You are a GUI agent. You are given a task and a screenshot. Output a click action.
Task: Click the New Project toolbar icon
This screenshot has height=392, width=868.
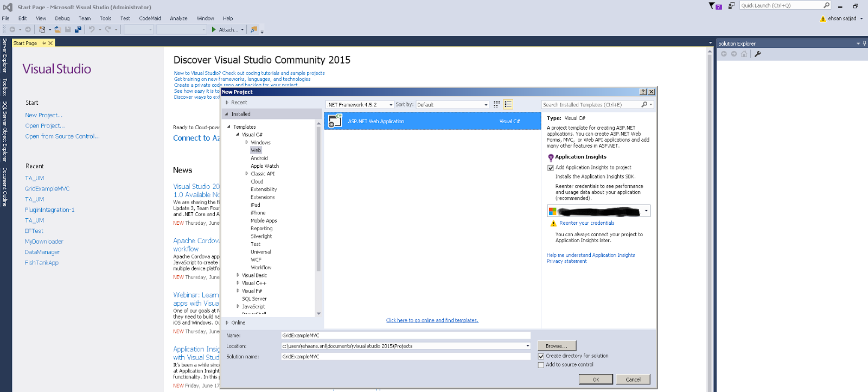tap(42, 29)
